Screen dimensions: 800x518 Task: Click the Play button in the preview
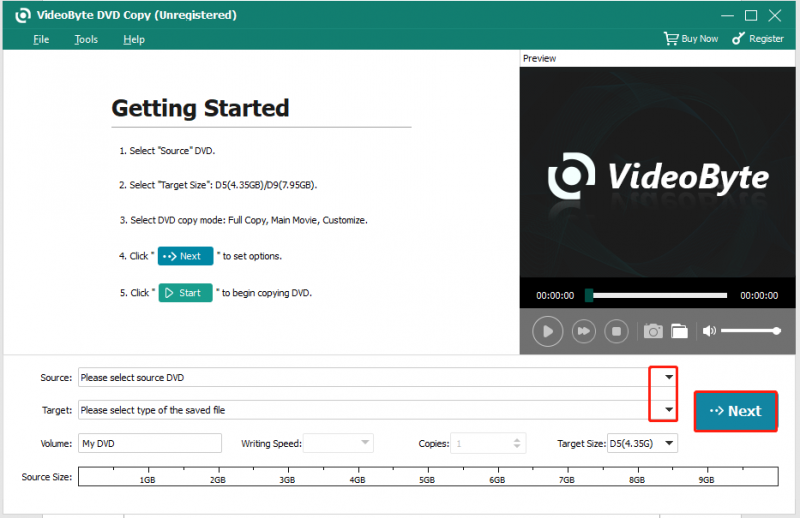point(547,331)
